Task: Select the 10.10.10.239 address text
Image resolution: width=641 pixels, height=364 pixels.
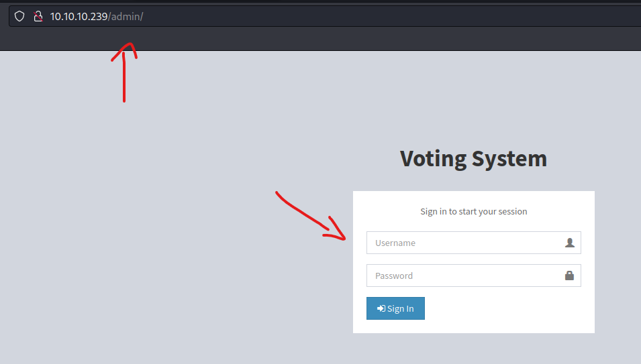Action: [79, 16]
